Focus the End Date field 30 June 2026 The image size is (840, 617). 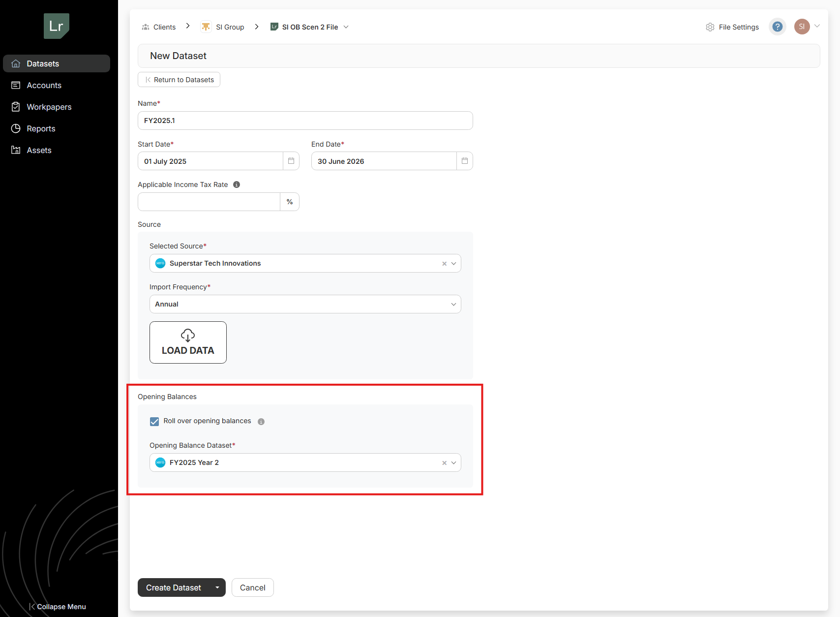pyautogui.click(x=384, y=161)
